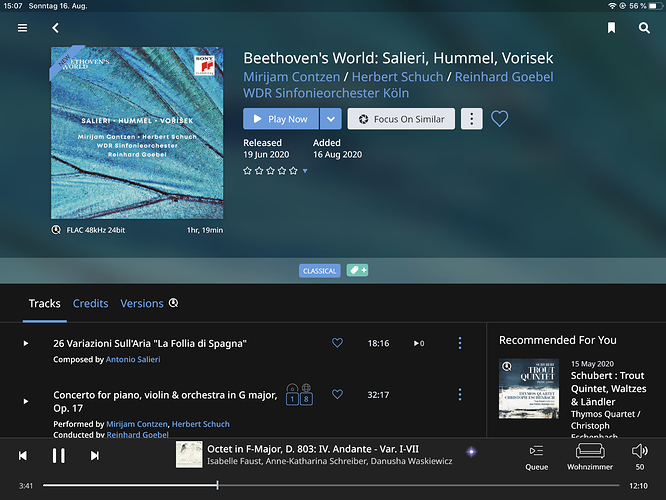Tap the 15:07 clock in status bar
Viewport: 666px width, 500px height.
coord(13,6)
